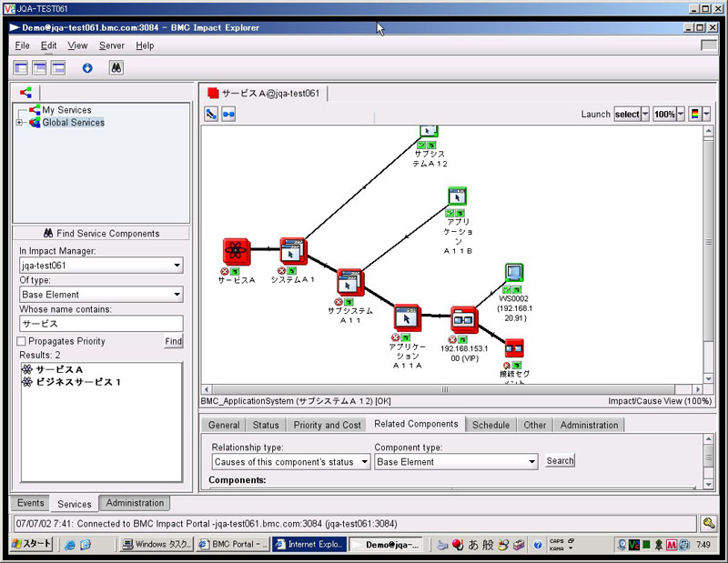728x563 pixels.
Task: Click the graph vertical scrollbar thumb
Action: pyautogui.click(x=708, y=241)
